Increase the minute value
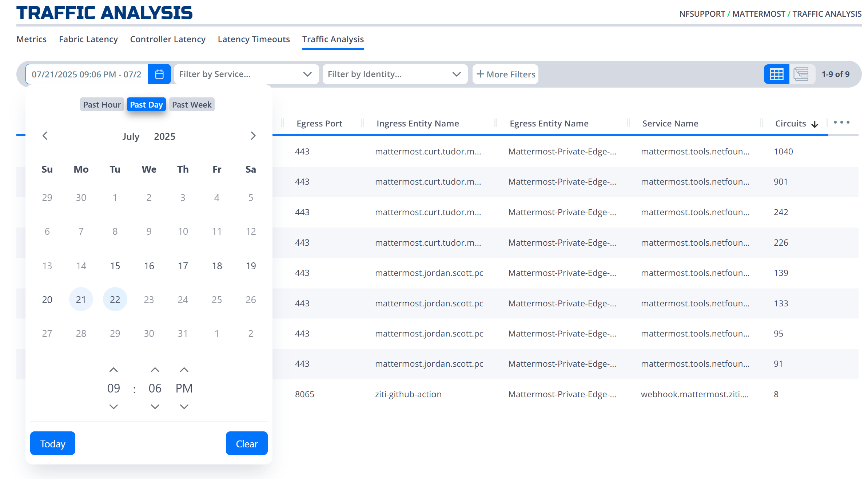This screenshot has width=868, height=479. click(x=155, y=370)
